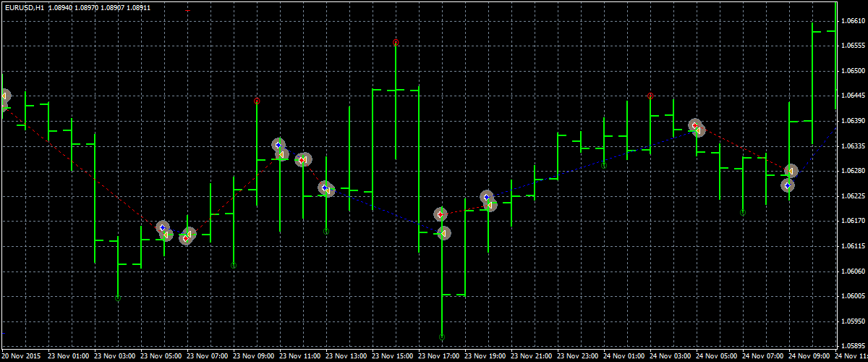Screen dimensions: 868x362
Task: Click the 1.06555 price level label
Action: [854, 46]
